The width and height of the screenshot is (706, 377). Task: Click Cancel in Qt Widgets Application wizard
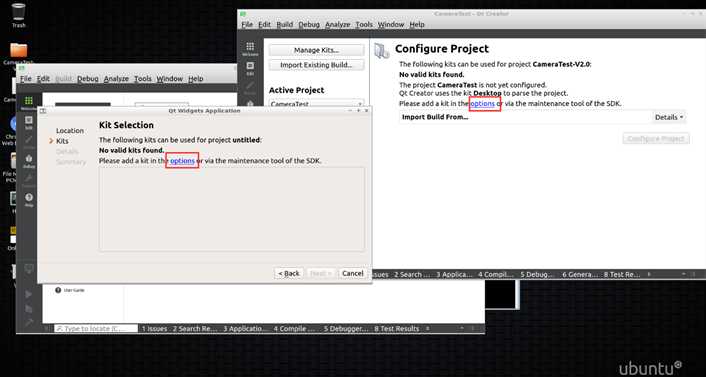[353, 273]
